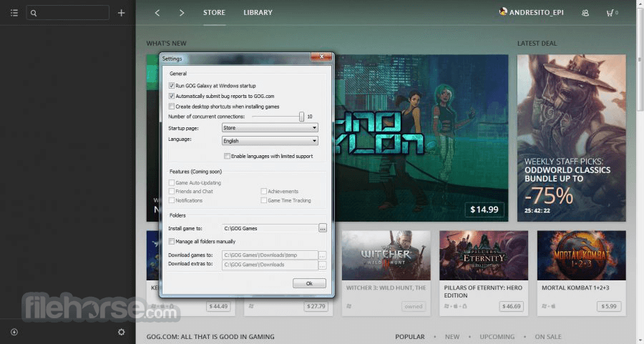Open the Witcher 3 Wild Hunt thumbnail

click(386, 255)
